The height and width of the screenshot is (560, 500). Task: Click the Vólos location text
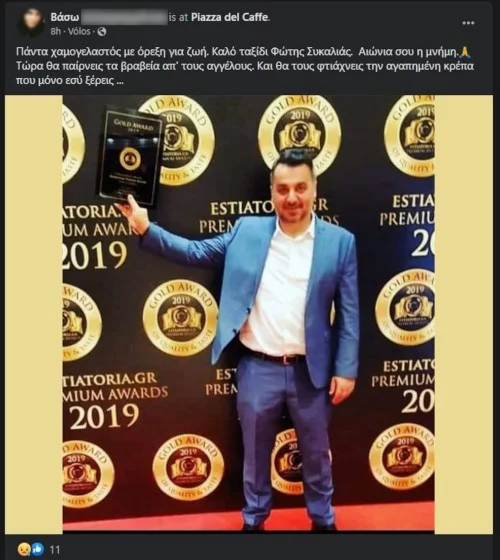tap(79, 31)
